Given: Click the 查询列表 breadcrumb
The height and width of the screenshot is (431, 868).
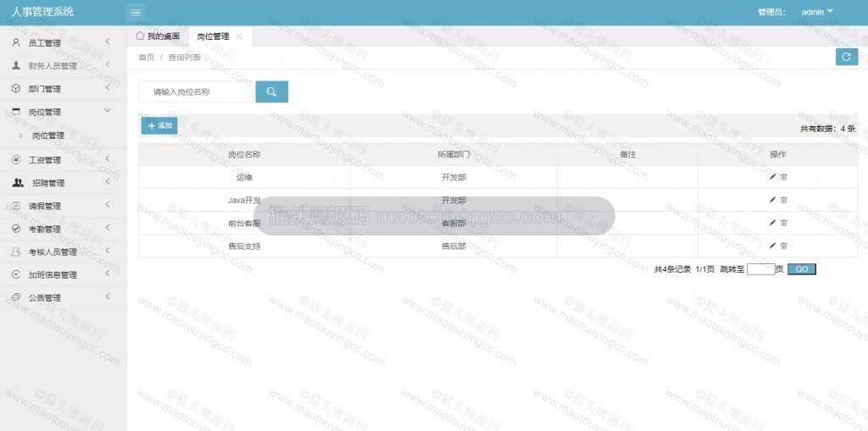Looking at the screenshot, I should (184, 58).
